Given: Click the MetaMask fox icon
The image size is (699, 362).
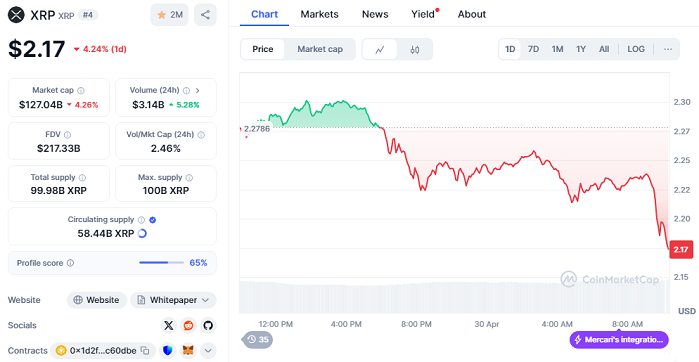Looking at the screenshot, I should pos(189,351).
